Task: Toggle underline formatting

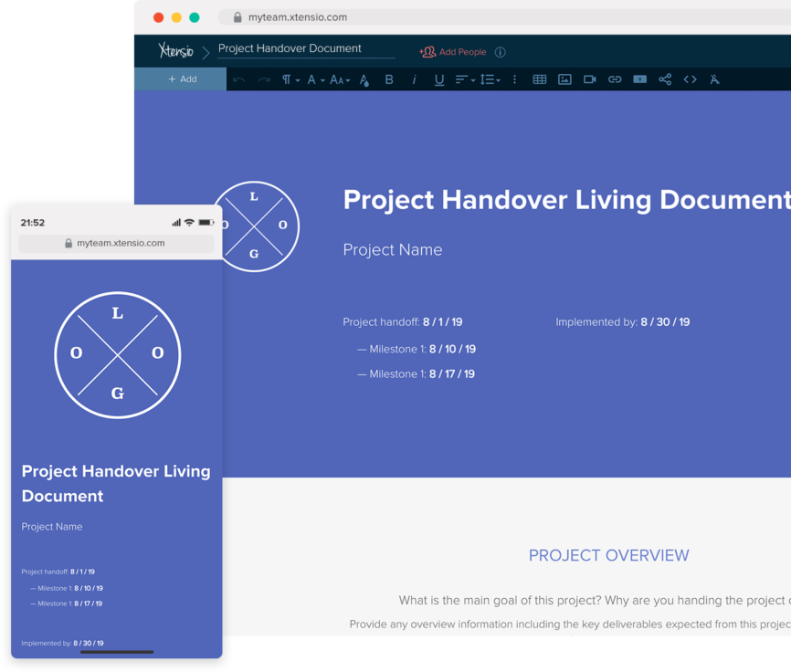Action: (439, 79)
